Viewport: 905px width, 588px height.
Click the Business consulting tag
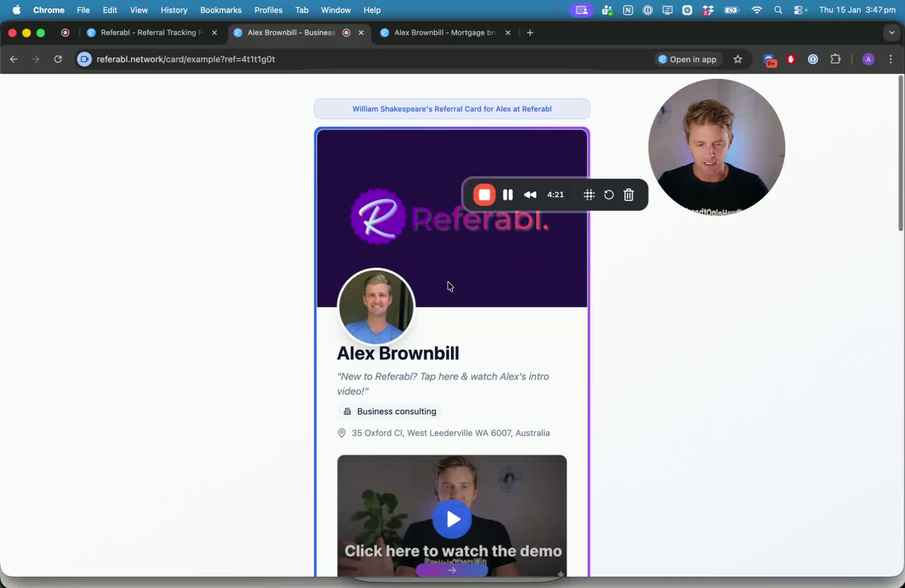pos(390,411)
